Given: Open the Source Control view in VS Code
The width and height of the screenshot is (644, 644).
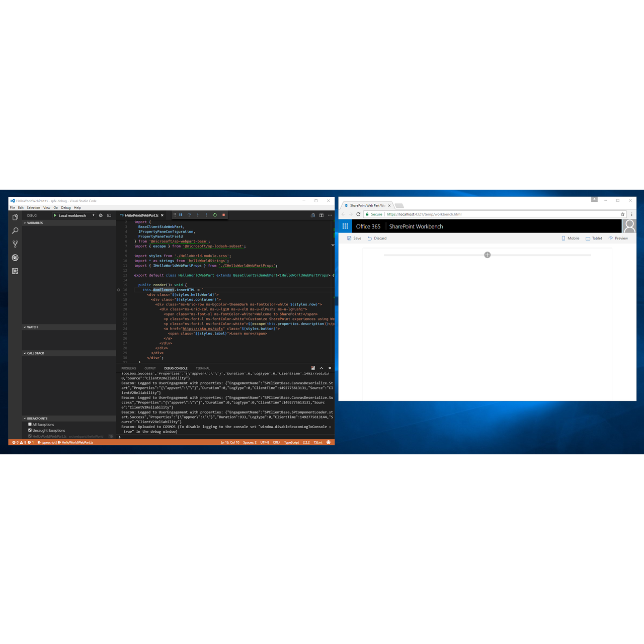Looking at the screenshot, I should (15, 244).
